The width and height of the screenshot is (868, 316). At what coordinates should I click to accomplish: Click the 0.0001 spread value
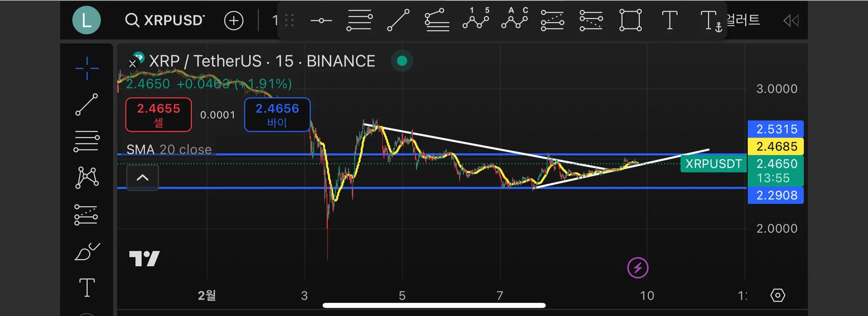pos(217,115)
